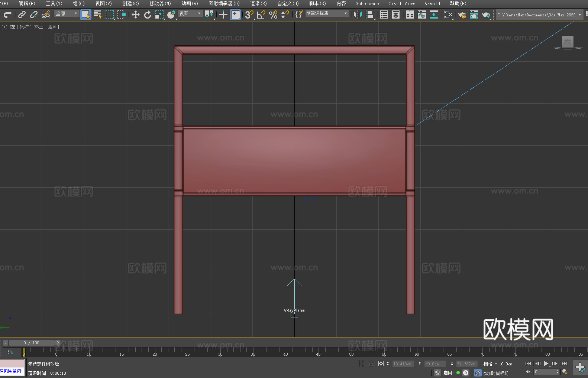Toggle Spinner Snap

[285, 15]
